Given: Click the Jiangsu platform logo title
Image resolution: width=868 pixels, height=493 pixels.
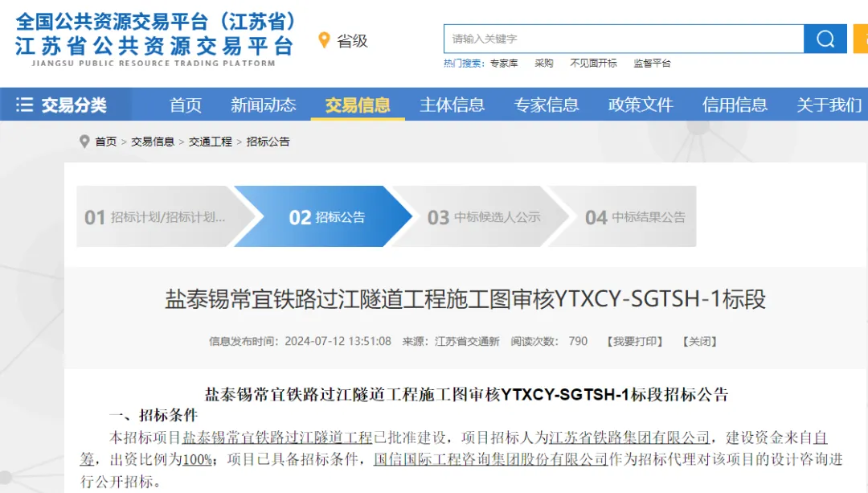Looking at the screenshot, I should click(x=154, y=36).
